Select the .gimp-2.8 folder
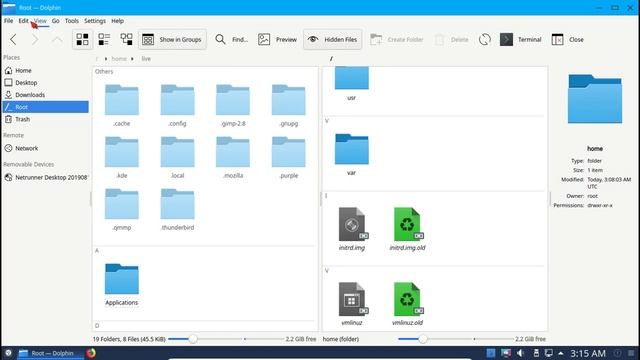Viewport: 640px width, 360px height. click(233, 105)
